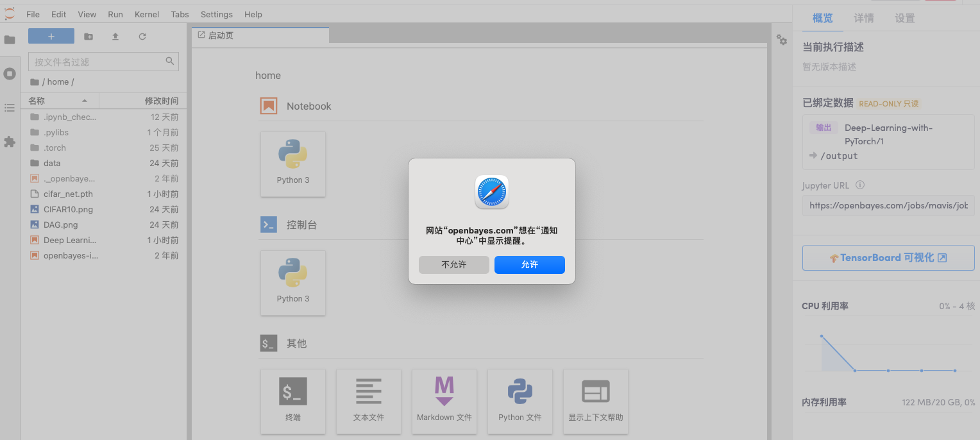Click 允许 to allow notifications

tap(529, 264)
